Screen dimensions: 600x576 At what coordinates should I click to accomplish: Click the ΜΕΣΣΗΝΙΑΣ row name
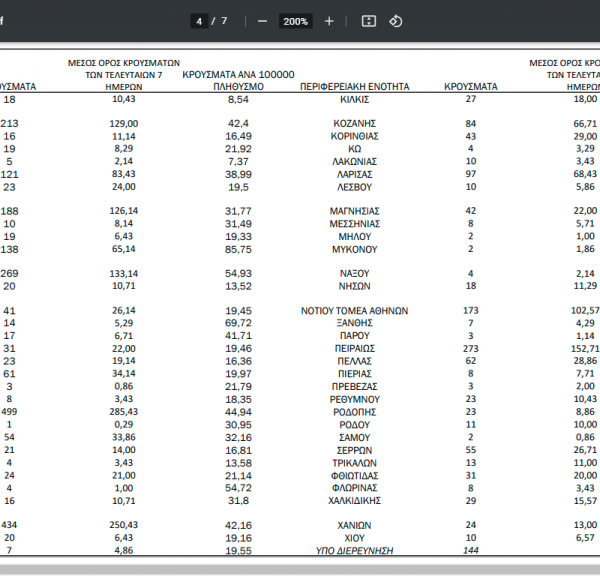355,224
